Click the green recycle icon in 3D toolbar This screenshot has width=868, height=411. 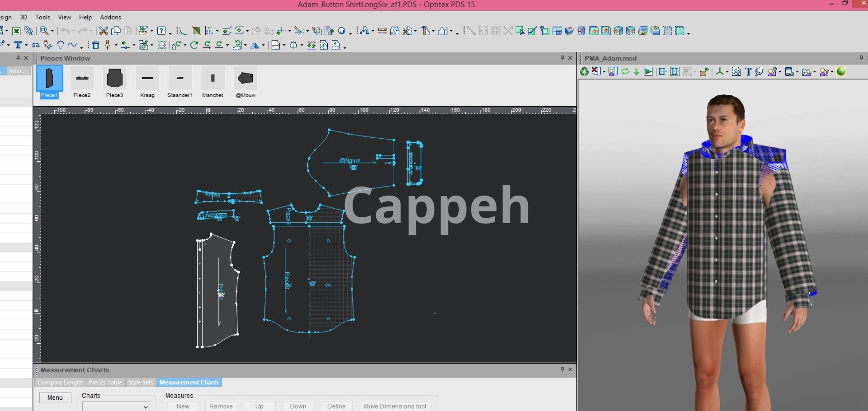[584, 72]
